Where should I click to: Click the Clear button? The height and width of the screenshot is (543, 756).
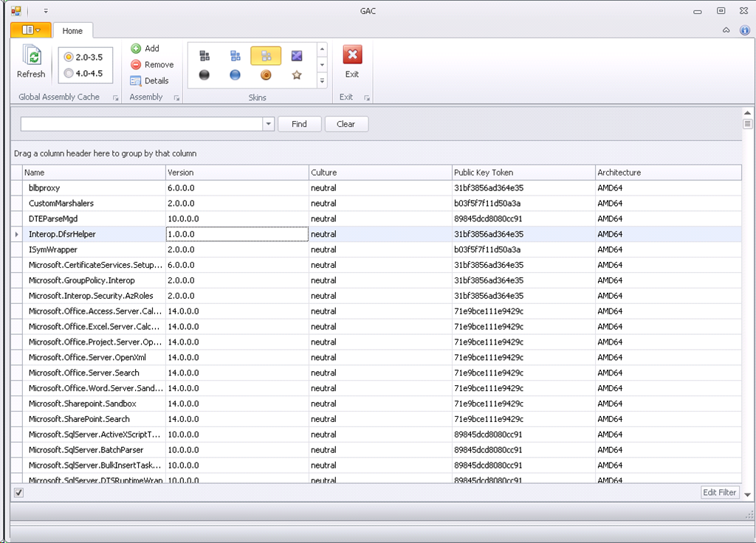point(346,124)
